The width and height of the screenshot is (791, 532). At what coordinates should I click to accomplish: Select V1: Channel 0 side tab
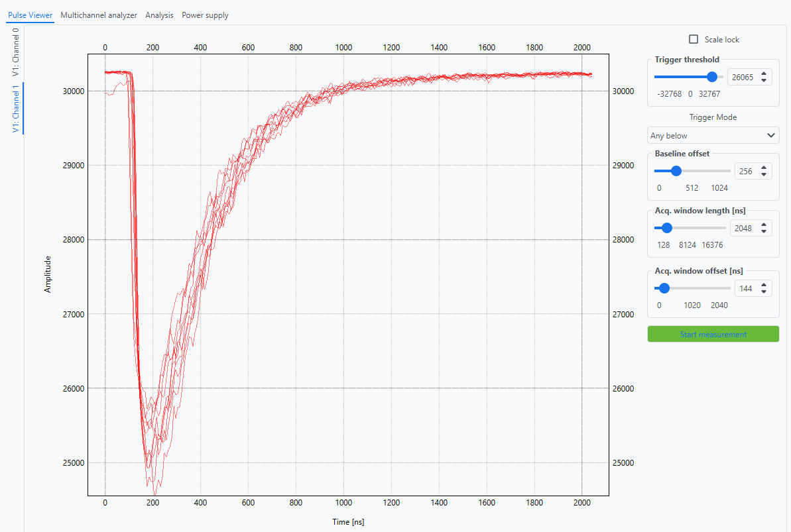(x=16, y=53)
